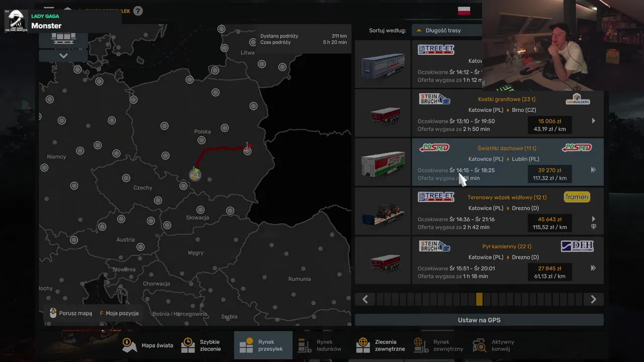Click the small badge icon under the forklift offer arrow
Screen dimensions: 644x362
(x=593, y=227)
